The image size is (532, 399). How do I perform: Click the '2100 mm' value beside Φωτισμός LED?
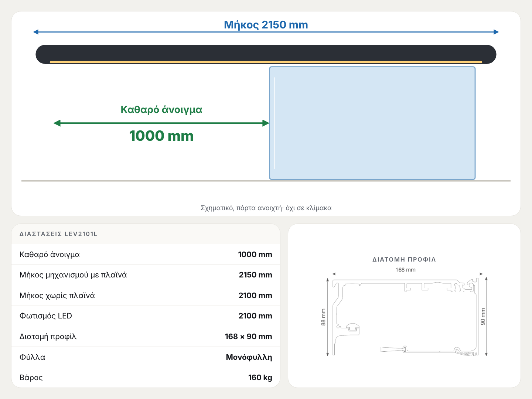(255, 316)
